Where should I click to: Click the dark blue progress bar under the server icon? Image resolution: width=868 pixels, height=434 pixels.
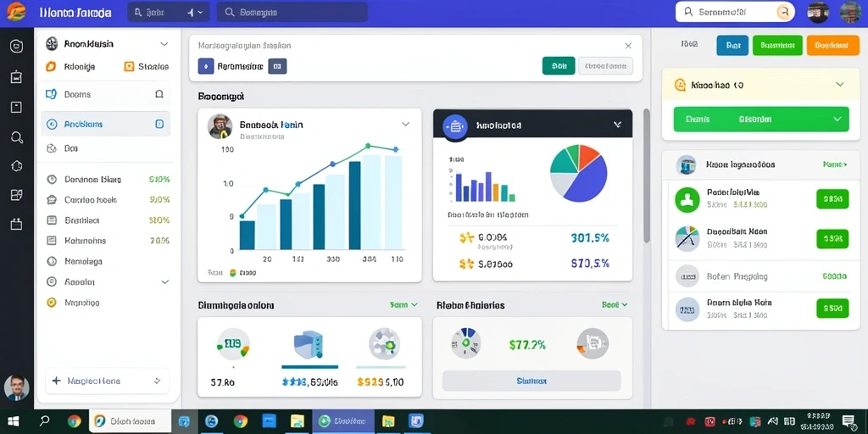point(310,366)
